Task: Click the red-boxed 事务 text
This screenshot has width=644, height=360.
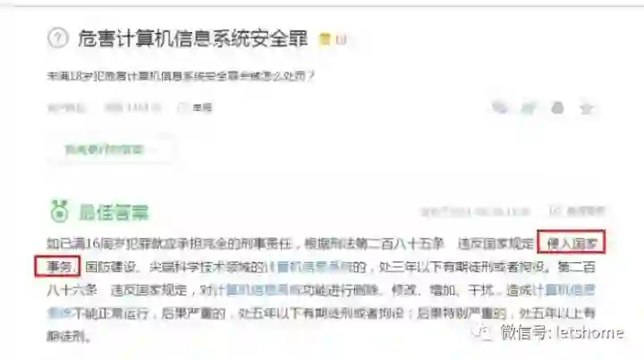Action: (x=57, y=267)
